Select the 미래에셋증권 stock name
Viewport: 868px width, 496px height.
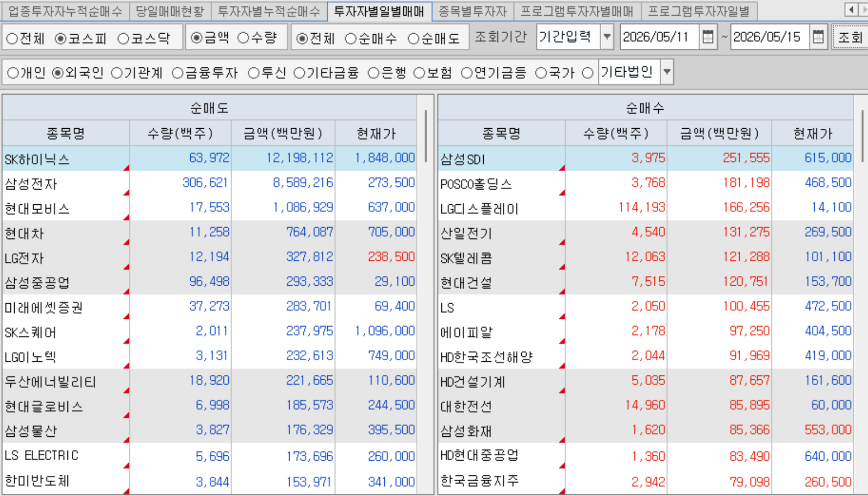(43, 307)
